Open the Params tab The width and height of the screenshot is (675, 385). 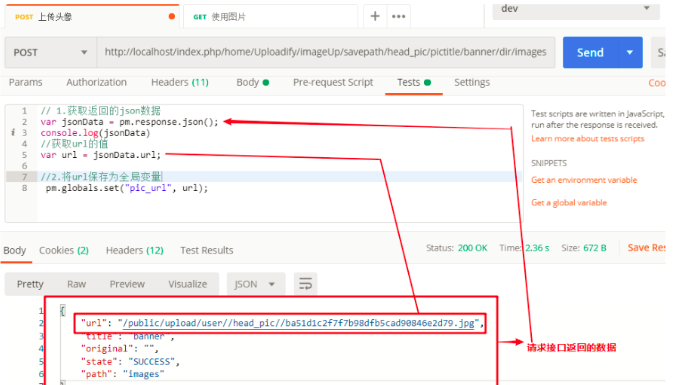[x=26, y=82]
